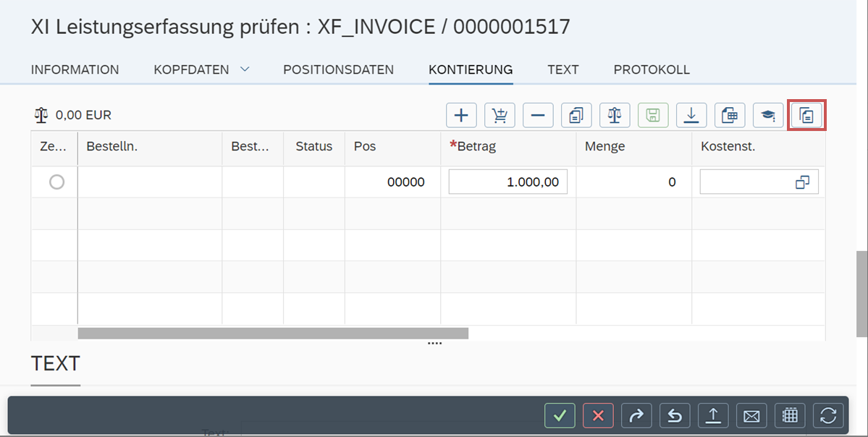The image size is (868, 437).
Task: Click the shopping cart icon in the toolbar
Action: pyautogui.click(x=500, y=114)
